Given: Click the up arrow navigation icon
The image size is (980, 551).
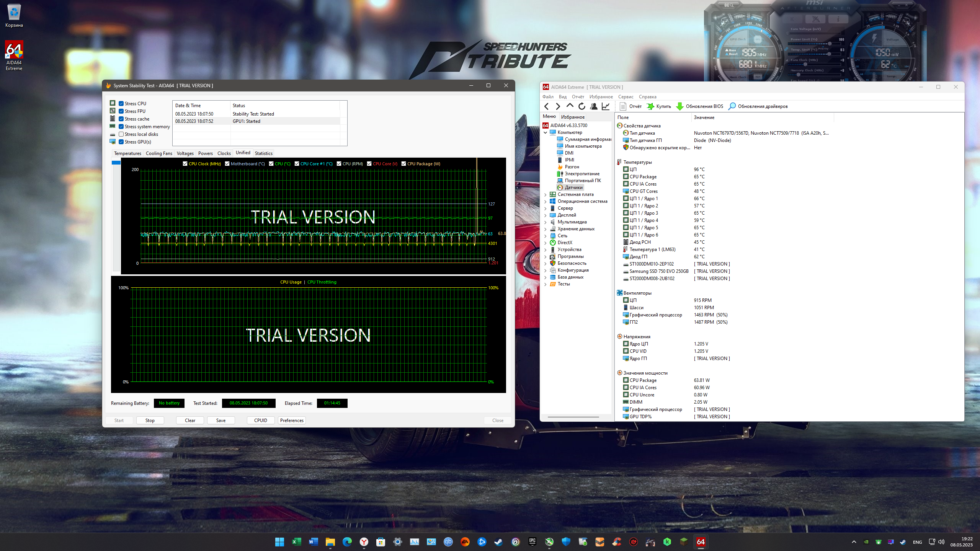Looking at the screenshot, I should click(x=570, y=106).
